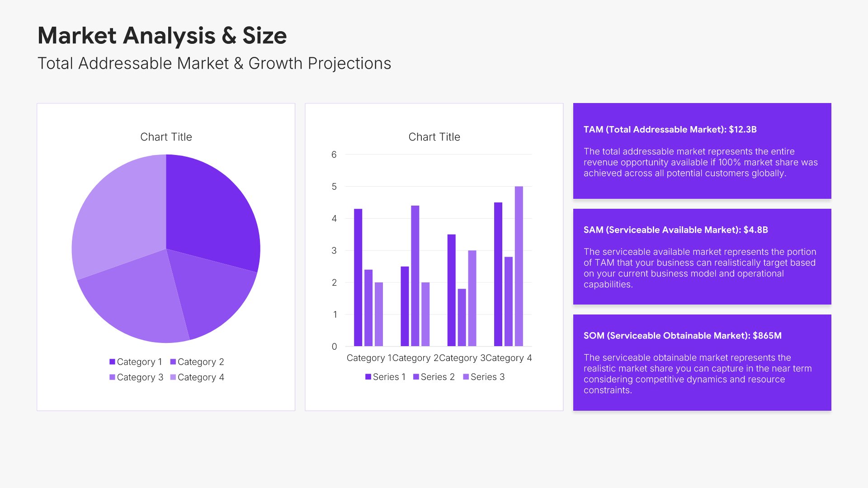Click the Category 4 legend swatch in the pie chart
This screenshot has height=488, width=868.
coord(173,377)
